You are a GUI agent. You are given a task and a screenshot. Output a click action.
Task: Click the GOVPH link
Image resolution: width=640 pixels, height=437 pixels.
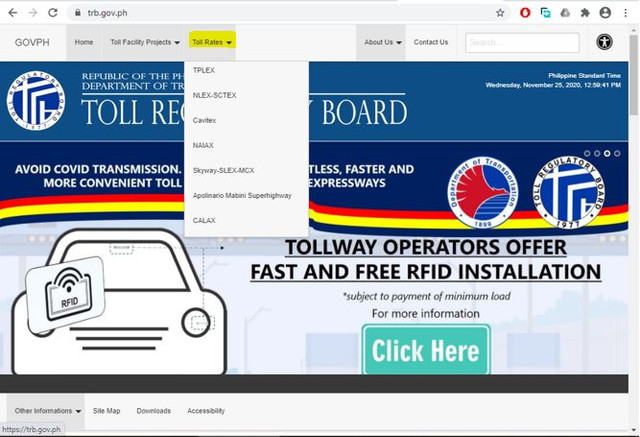click(x=32, y=42)
